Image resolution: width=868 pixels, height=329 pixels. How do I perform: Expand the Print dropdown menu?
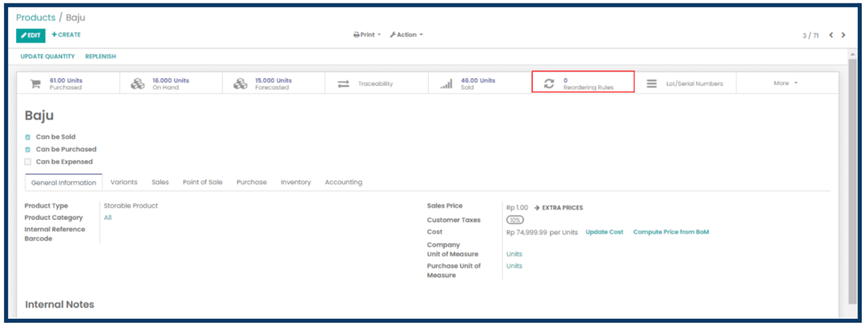367,35
